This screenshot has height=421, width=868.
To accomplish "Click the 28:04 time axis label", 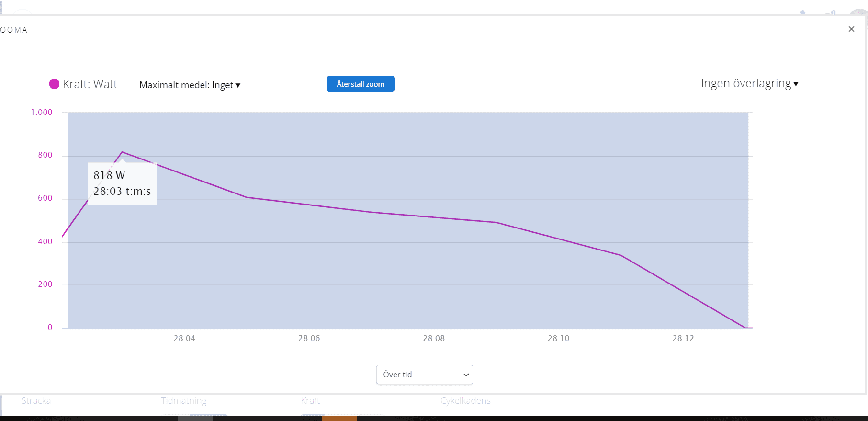I will (x=184, y=338).
